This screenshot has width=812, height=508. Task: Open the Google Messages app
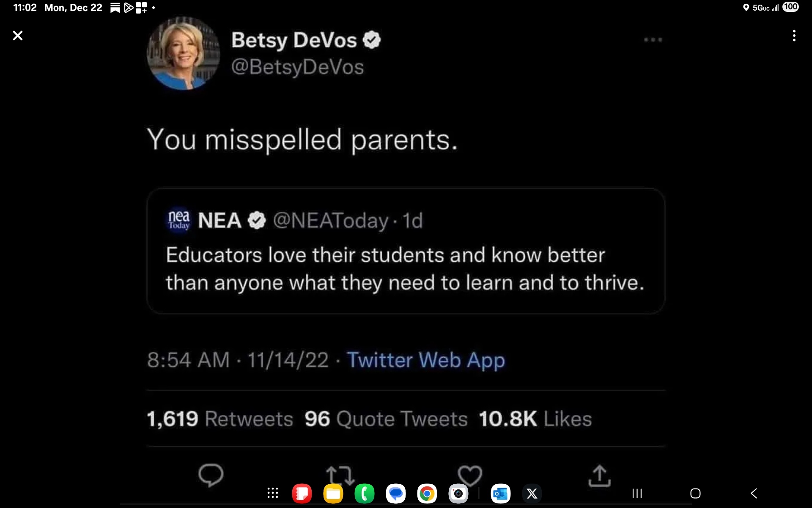point(396,493)
